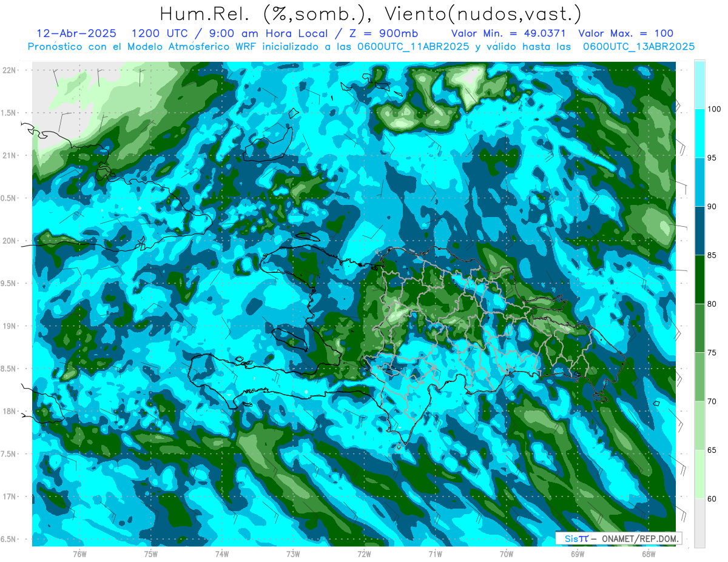Click the '7.5N' latitude axis label
This screenshot has width=728, height=562.
pyautogui.click(x=9, y=453)
